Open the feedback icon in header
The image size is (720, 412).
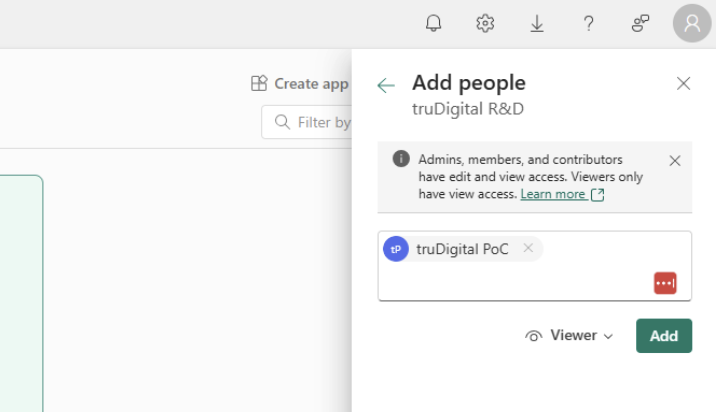pos(641,23)
